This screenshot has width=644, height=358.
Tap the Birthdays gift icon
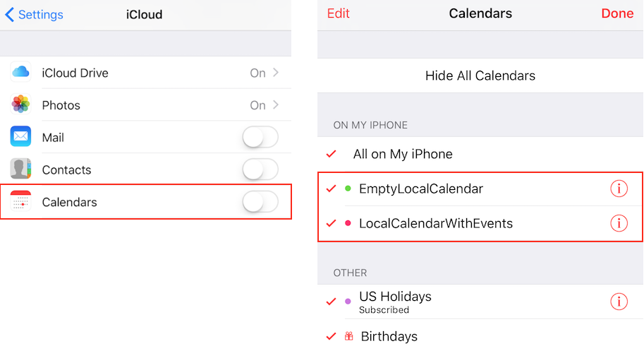pyautogui.click(x=348, y=336)
